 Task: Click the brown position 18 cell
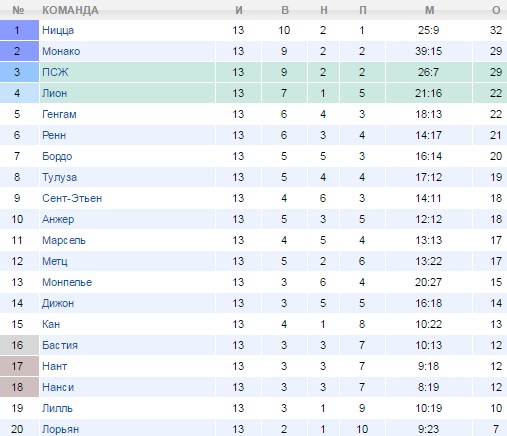(x=19, y=387)
